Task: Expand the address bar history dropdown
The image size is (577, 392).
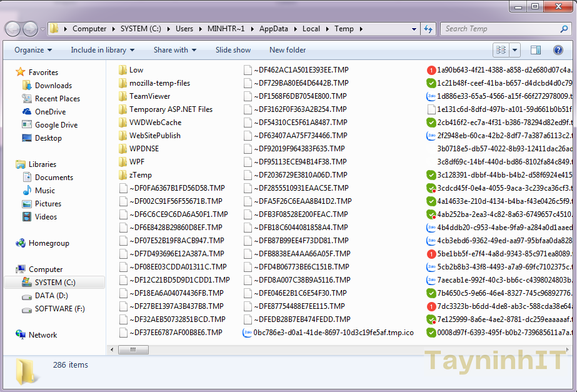Action: (414, 29)
